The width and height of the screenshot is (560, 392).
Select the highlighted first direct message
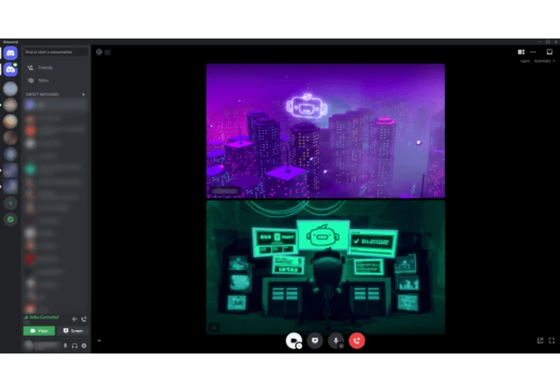point(56,105)
